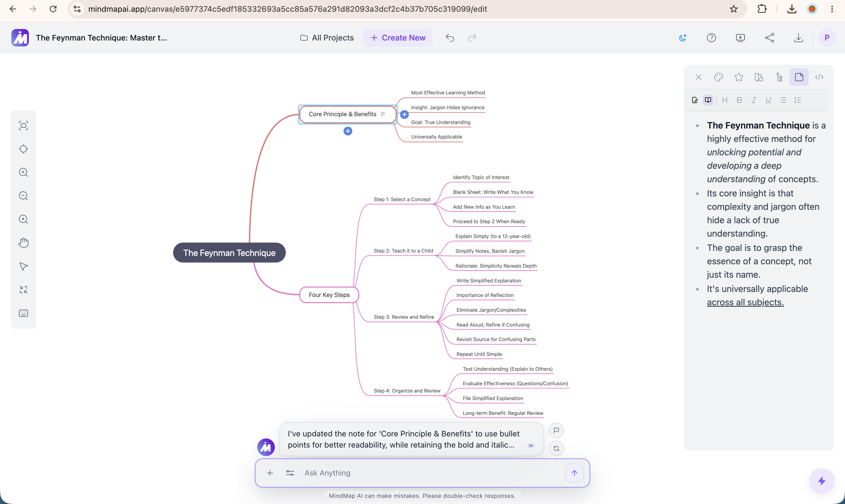Click the share icon in header
The image size is (845, 504).
pyautogui.click(x=770, y=38)
